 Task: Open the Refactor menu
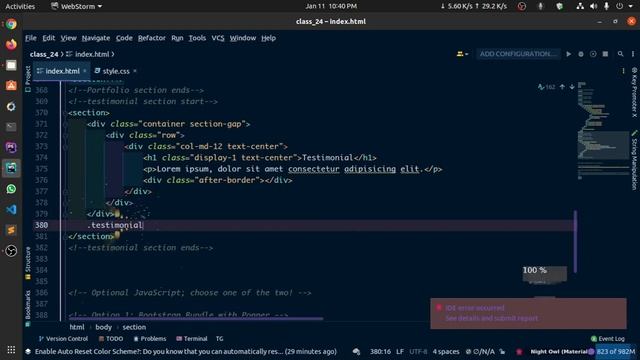point(152,38)
